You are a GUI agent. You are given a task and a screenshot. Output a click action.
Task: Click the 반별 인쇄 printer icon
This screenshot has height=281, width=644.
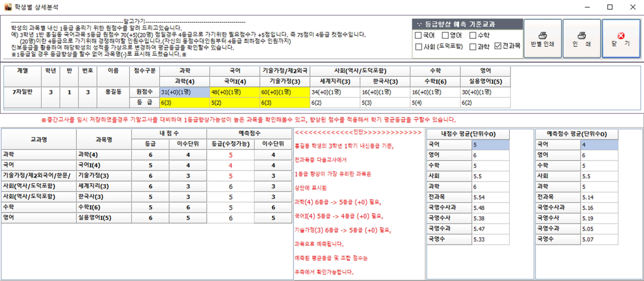(542, 35)
